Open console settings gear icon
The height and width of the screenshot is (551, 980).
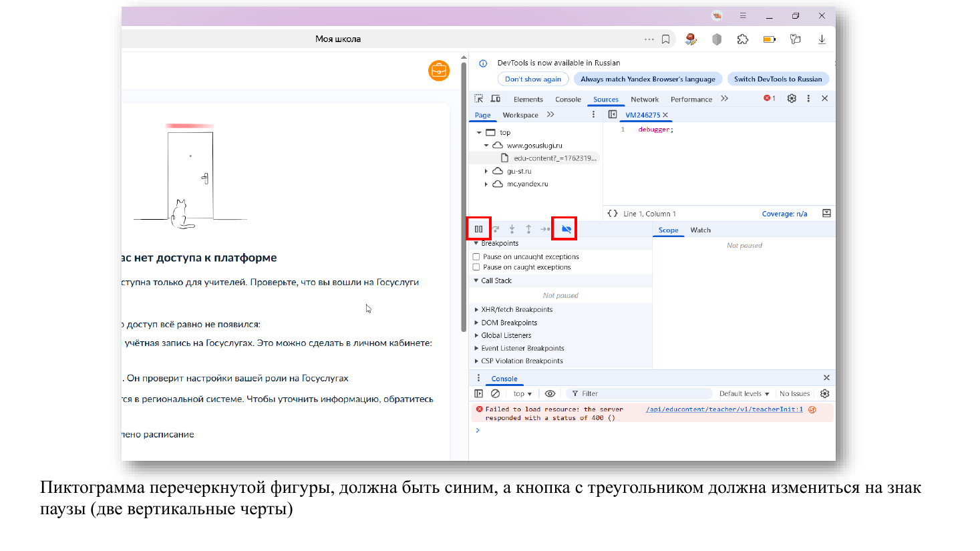click(x=825, y=393)
